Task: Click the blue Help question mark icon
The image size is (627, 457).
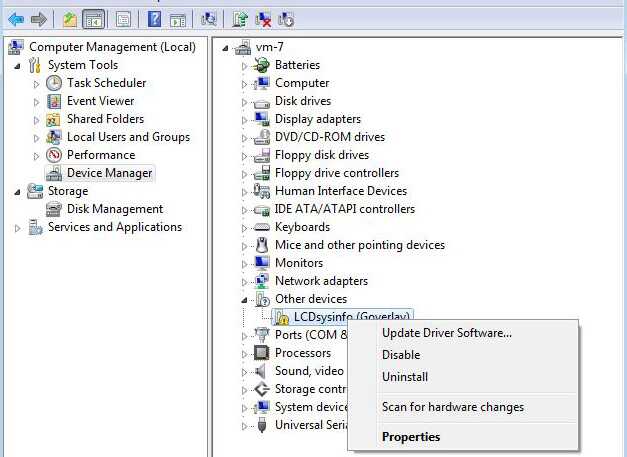Action: [154, 18]
